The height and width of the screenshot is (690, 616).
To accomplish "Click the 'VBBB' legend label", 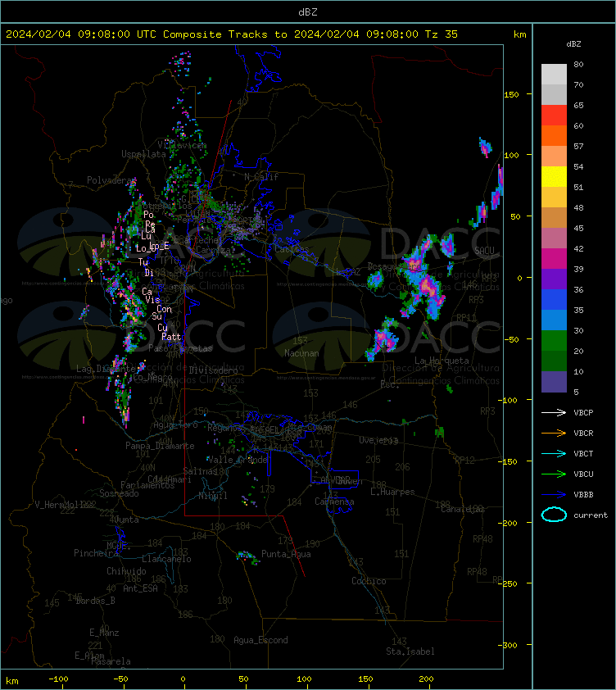I will click(x=583, y=495).
